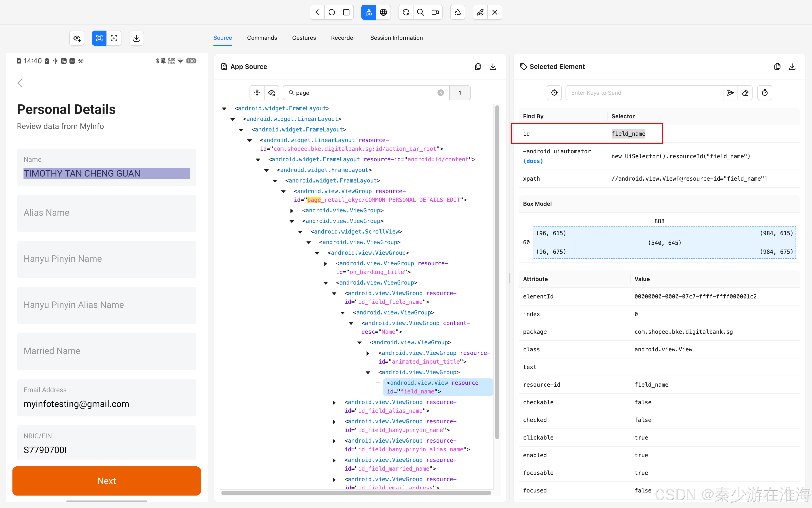Tap the back chevron on Personal Details screen
The image size is (812, 508).
(20, 83)
